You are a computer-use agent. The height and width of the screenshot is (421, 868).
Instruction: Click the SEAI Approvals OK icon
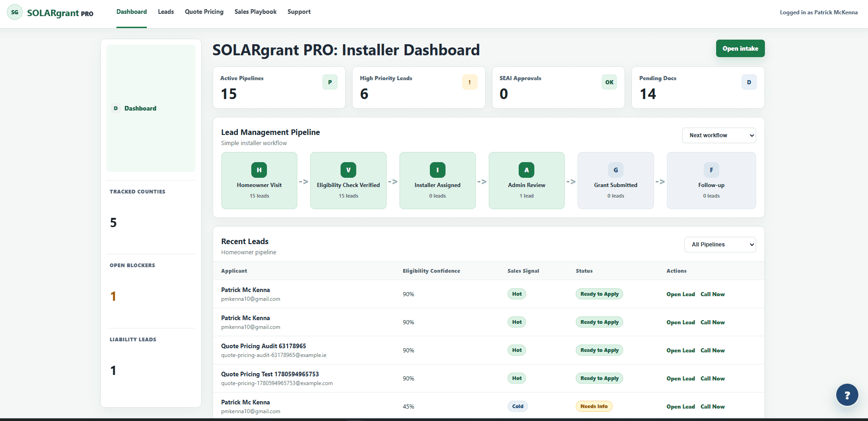pos(609,82)
